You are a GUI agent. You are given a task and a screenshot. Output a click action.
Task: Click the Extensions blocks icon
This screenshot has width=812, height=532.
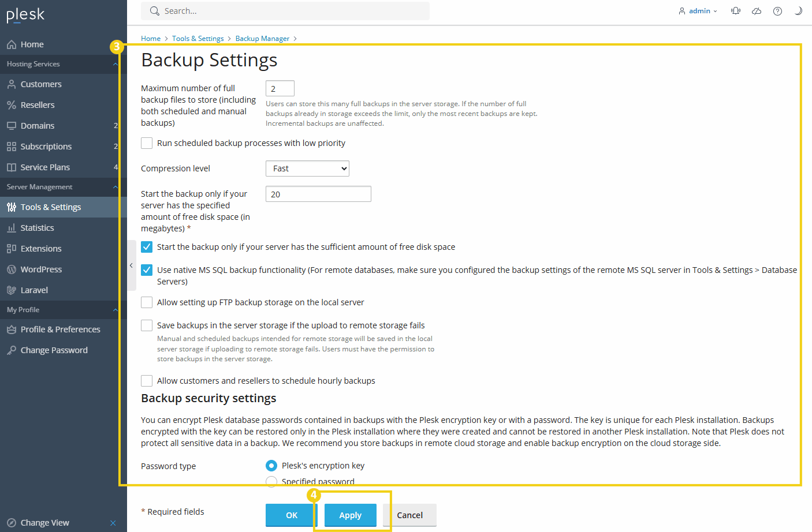(x=12, y=249)
